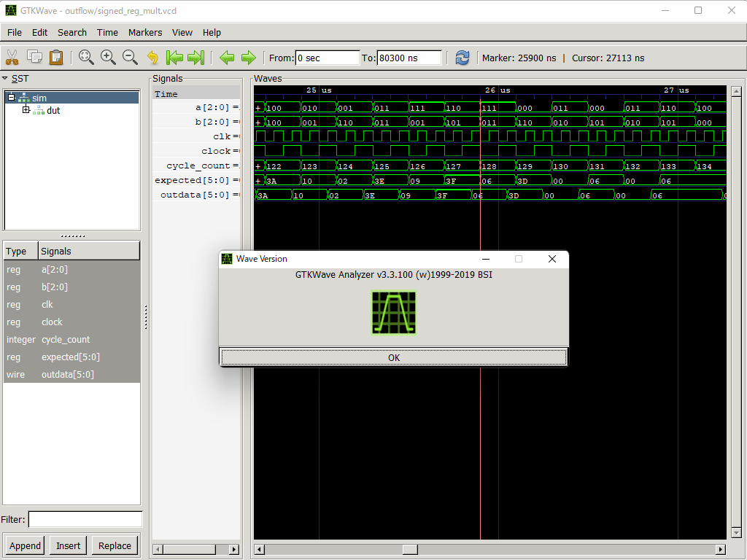Select b[2:0] in the signal list
Viewport: 747px width, 560px height.
click(x=72, y=287)
